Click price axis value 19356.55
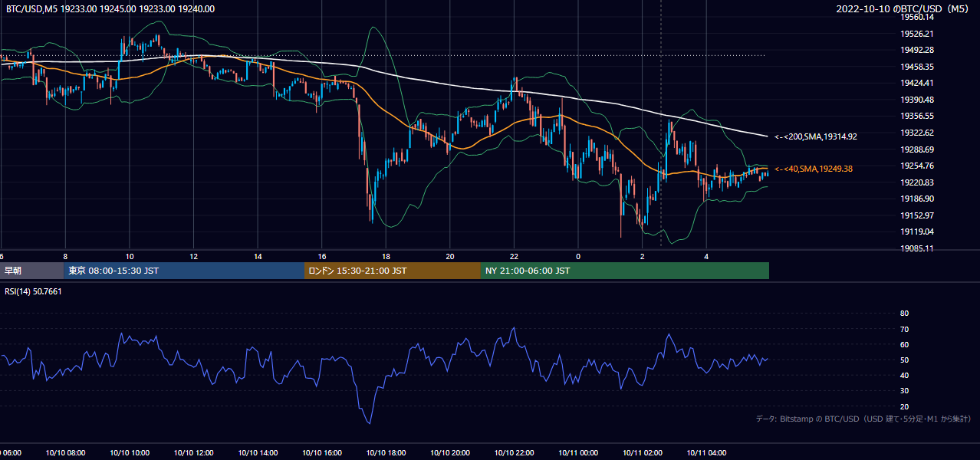Viewport: 980px width, 460px height. 916,116
